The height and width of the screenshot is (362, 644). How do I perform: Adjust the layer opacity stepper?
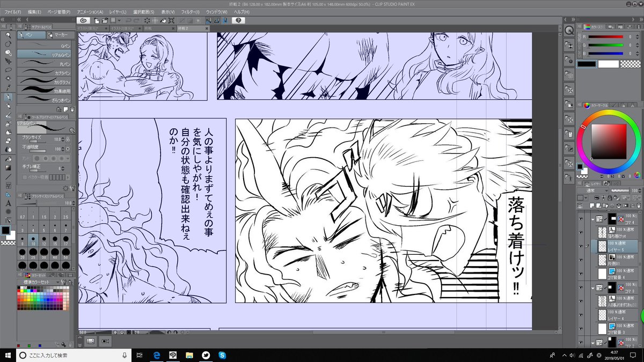639,190
